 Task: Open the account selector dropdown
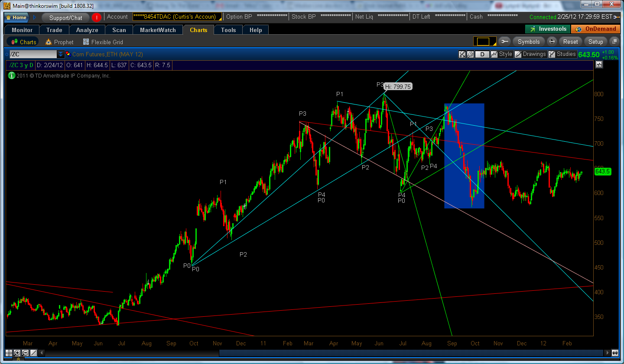click(177, 17)
